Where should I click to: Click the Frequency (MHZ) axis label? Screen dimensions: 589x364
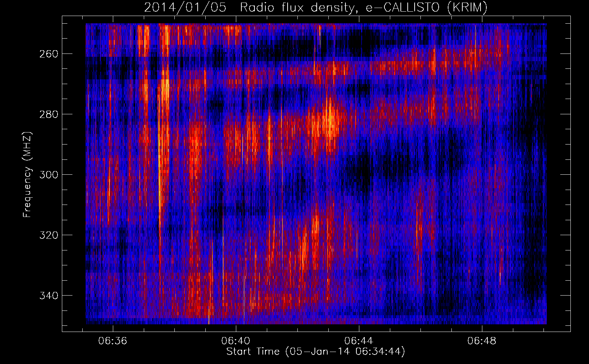coord(27,174)
